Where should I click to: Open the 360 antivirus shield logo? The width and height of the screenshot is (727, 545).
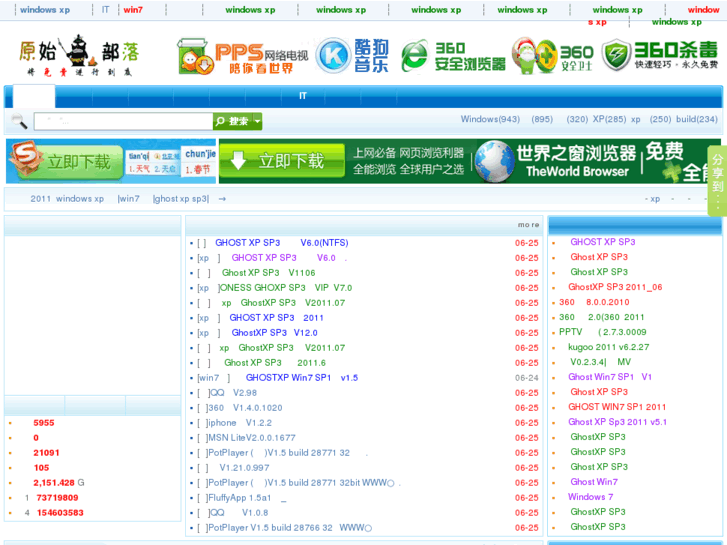[659, 56]
